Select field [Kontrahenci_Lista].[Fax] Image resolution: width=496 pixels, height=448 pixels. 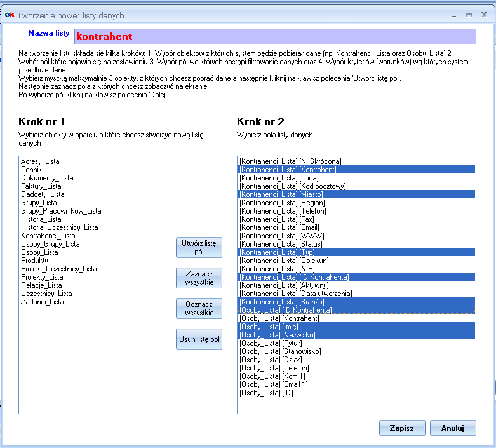pyautogui.click(x=356, y=219)
